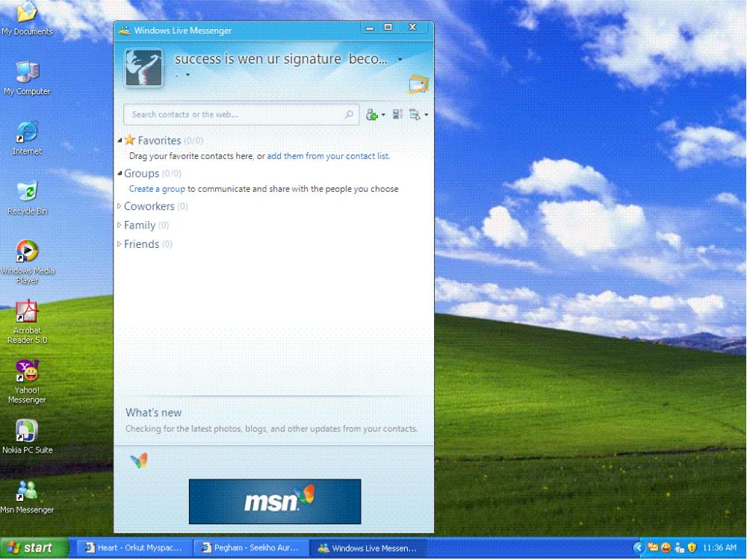Minimize the Windows Live Messenger window

(x=370, y=28)
